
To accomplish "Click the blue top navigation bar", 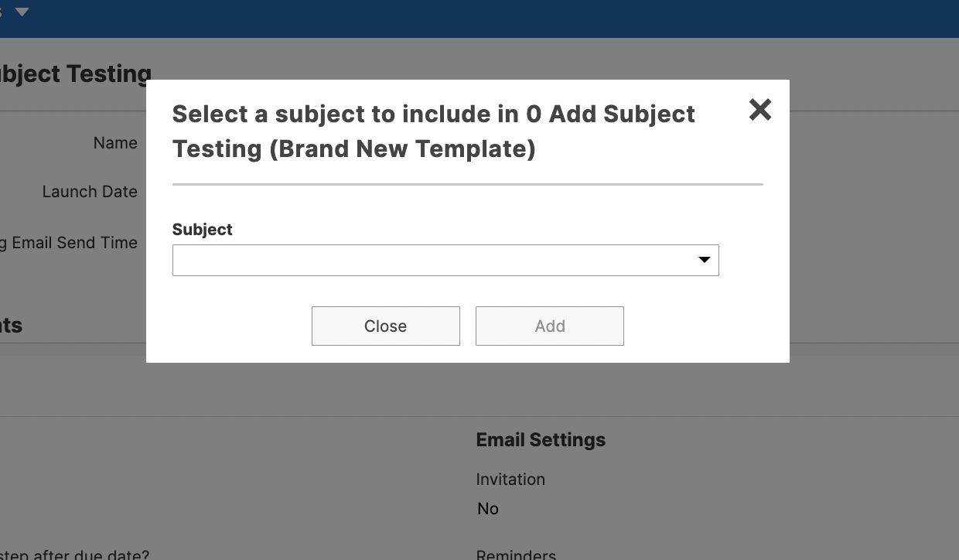I will [479, 19].
